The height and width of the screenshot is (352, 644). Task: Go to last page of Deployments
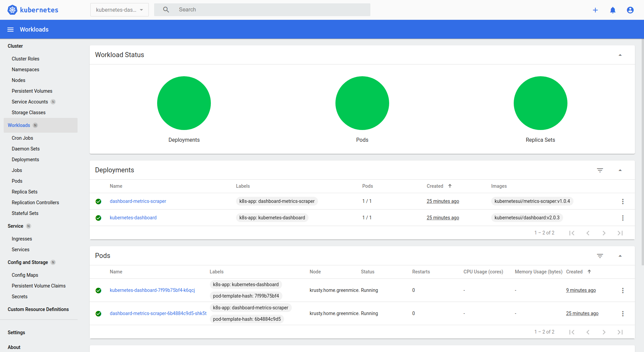click(620, 233)
